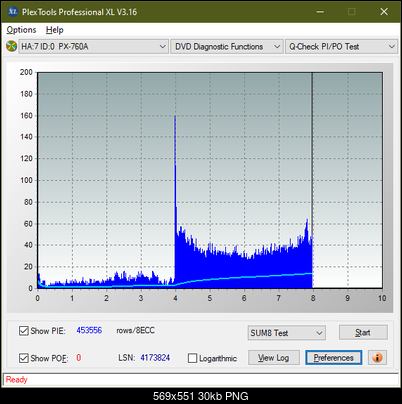Viewport: 402px width, 404px height.
Task: Click the orange info icon button
Action: (x=377, y=358)
